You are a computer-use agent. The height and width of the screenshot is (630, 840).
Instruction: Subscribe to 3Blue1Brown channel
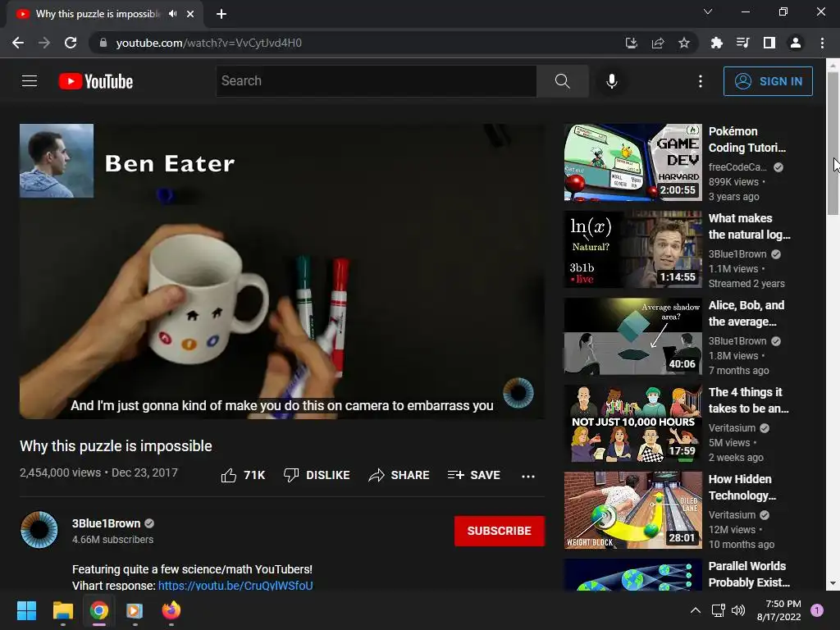pyautogui.click(x=500, y=531)
